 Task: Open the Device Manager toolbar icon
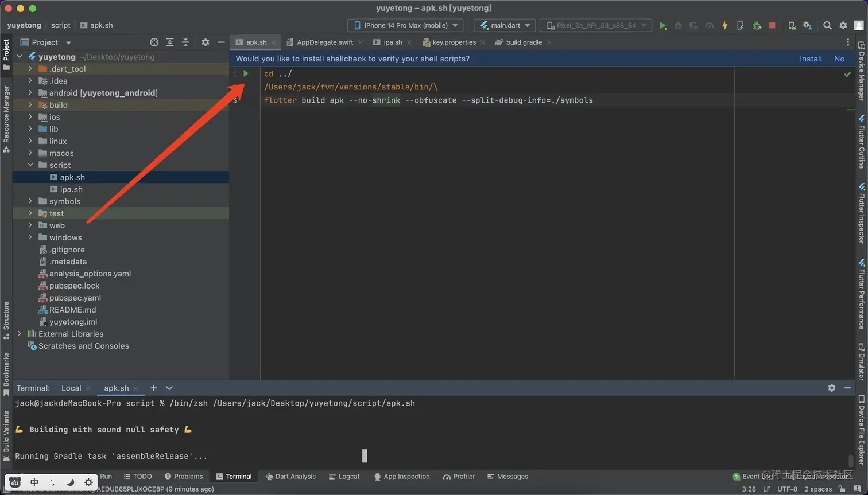792,25
